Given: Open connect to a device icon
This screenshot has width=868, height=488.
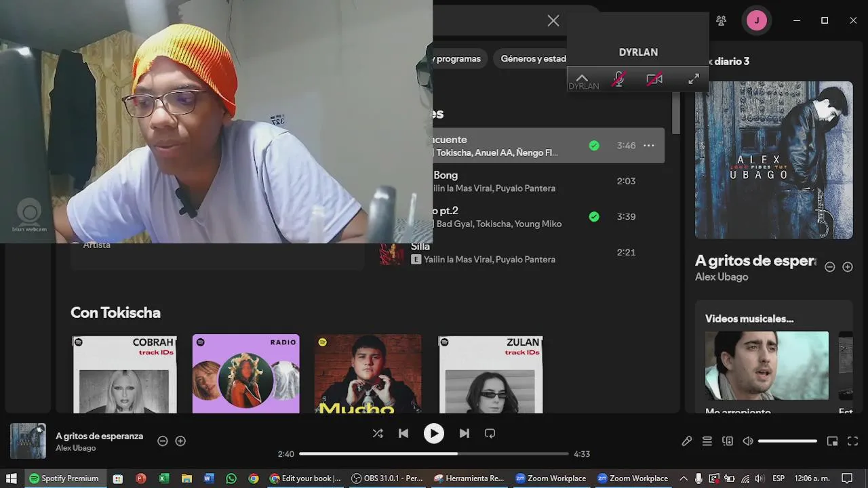Looking at the screenshot, I should pyautogui.click(x=728, y=441).
